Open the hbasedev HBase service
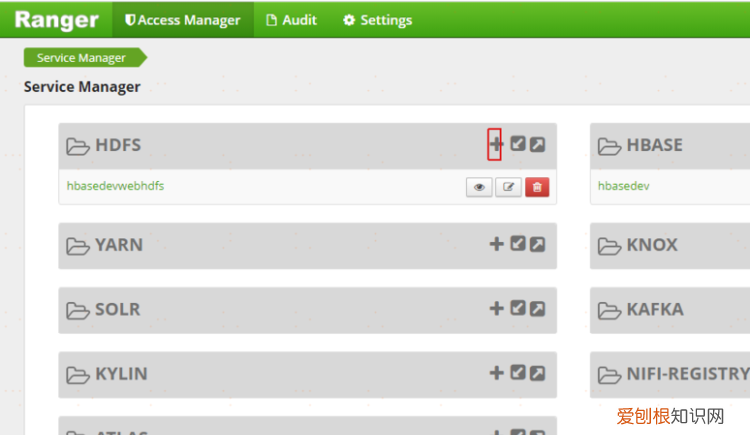The image size is (750, 435). pyautogui.click(x=624, y=186)
